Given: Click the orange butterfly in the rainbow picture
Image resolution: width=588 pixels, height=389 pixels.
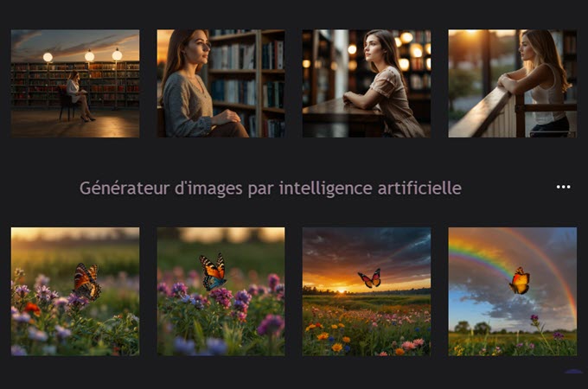Looking at the screenshot, I should tap(520, 280).
